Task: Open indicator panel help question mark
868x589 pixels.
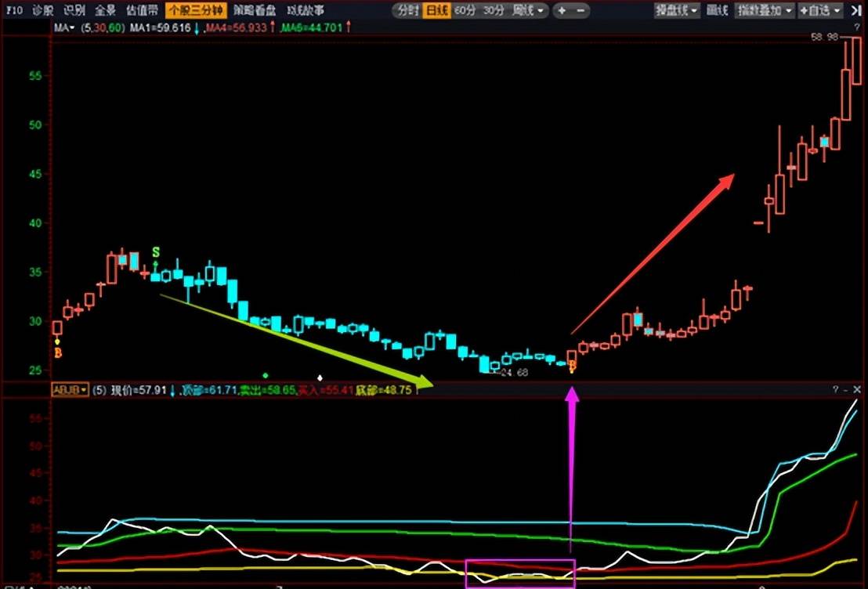Action: point(836,390)
